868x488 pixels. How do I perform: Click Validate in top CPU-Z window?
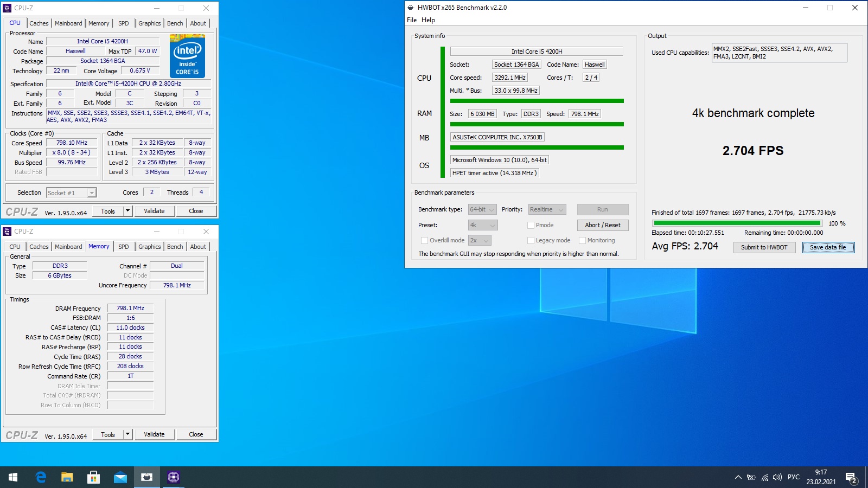tap(154, 211)
